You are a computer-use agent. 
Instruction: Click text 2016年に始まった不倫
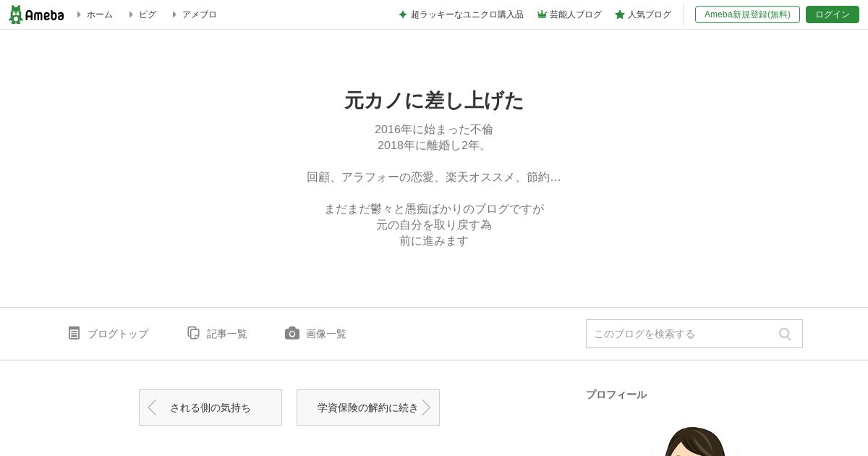tap(434, 130)
